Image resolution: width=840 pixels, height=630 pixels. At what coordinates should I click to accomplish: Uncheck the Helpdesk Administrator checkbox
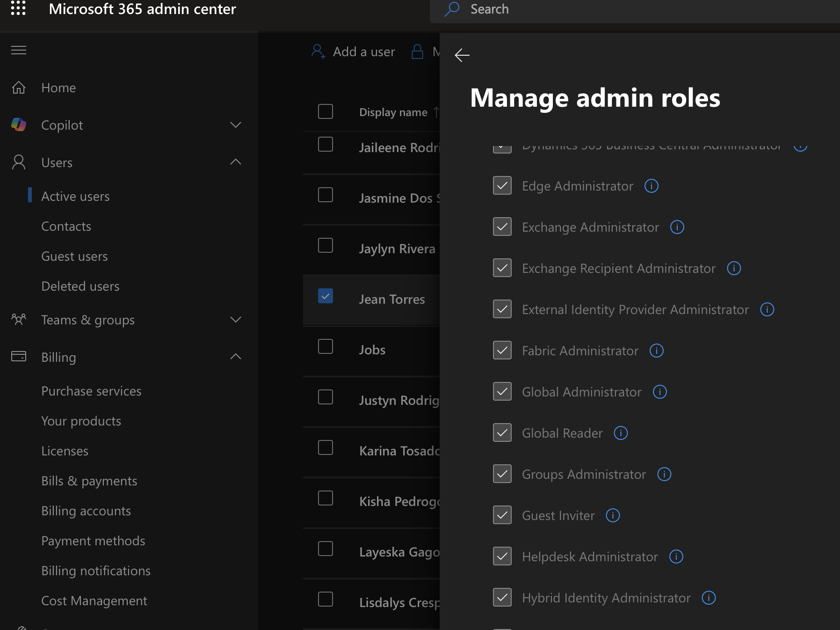pos(502,556)
